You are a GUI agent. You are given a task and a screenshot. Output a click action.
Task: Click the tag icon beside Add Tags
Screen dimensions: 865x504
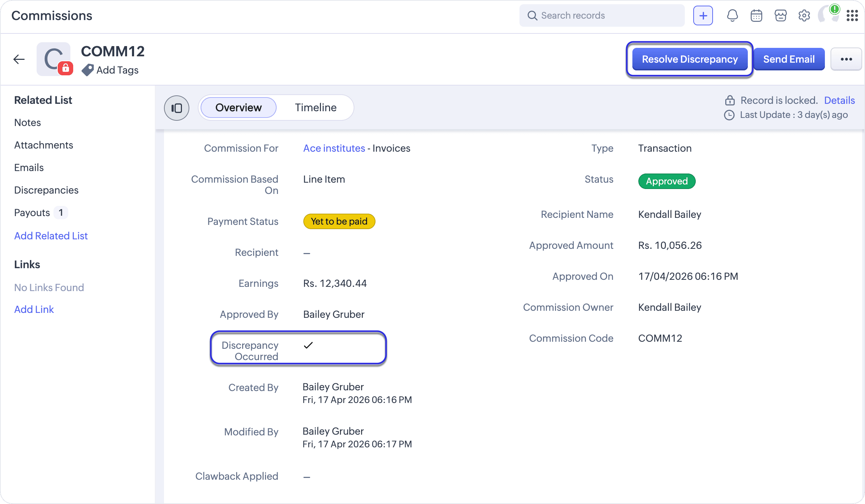88,70
